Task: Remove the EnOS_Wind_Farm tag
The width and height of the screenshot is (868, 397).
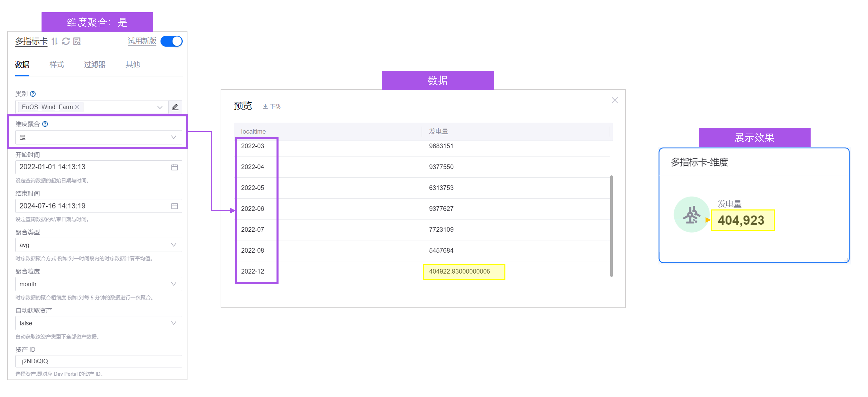Action: 77,107
